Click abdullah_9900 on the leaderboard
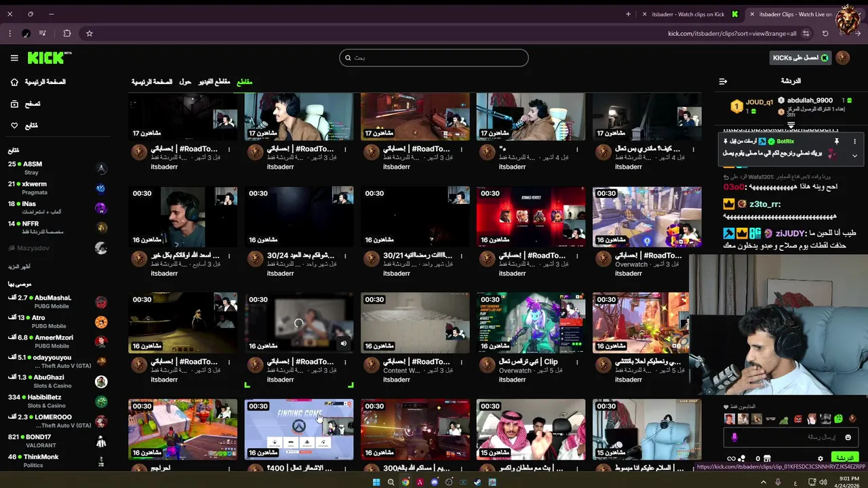 [x=810, y=100]
